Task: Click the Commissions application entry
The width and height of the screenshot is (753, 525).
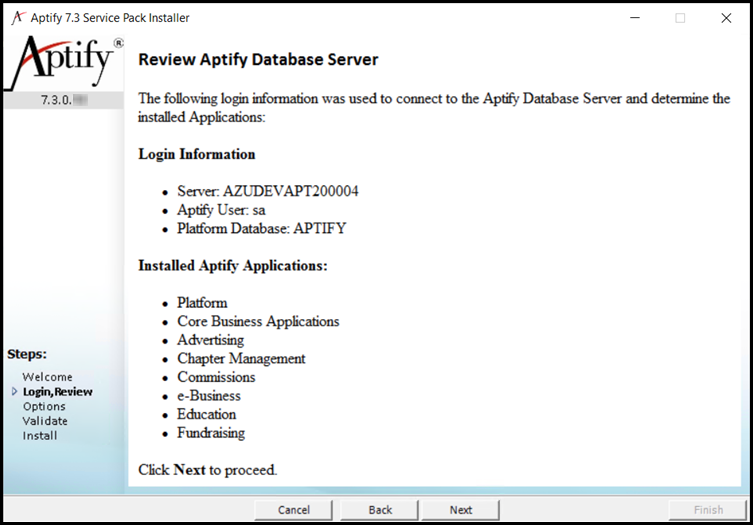Action: pyautogui.click(x=216, y=377)
